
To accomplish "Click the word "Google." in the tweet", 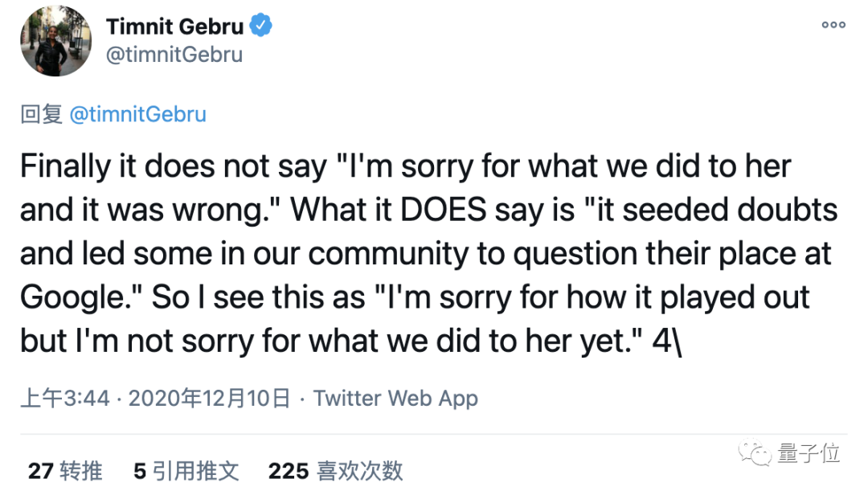I will pos(80,297).
